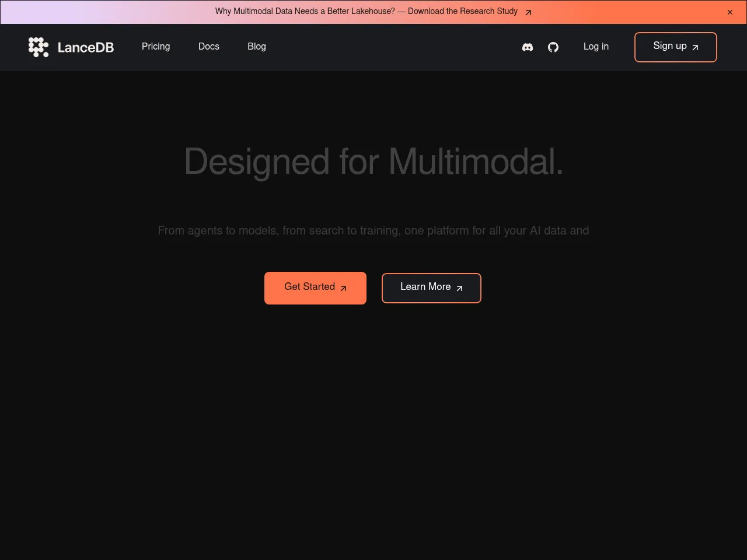Click the Learn More outlined button
747x560 pixels.
(x=431, y=288)
